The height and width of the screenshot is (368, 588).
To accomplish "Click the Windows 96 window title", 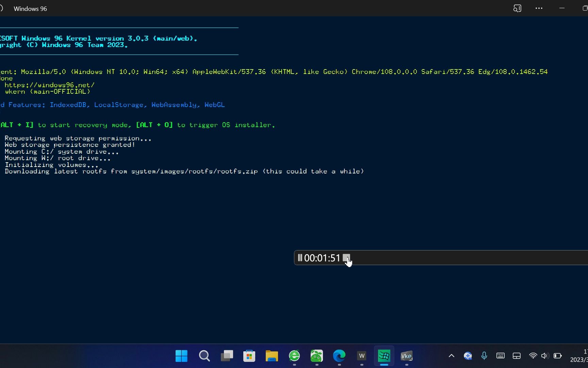I will coord(30,9).
